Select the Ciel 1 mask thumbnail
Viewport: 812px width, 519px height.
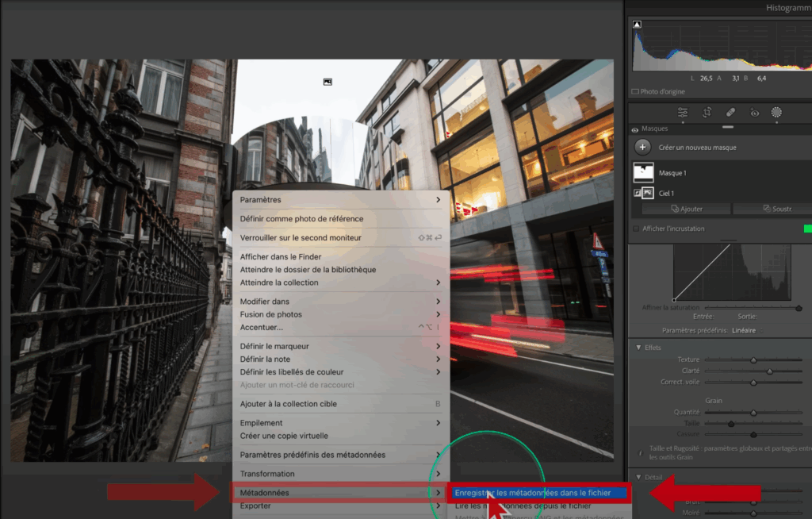click(x=648, y=192)
